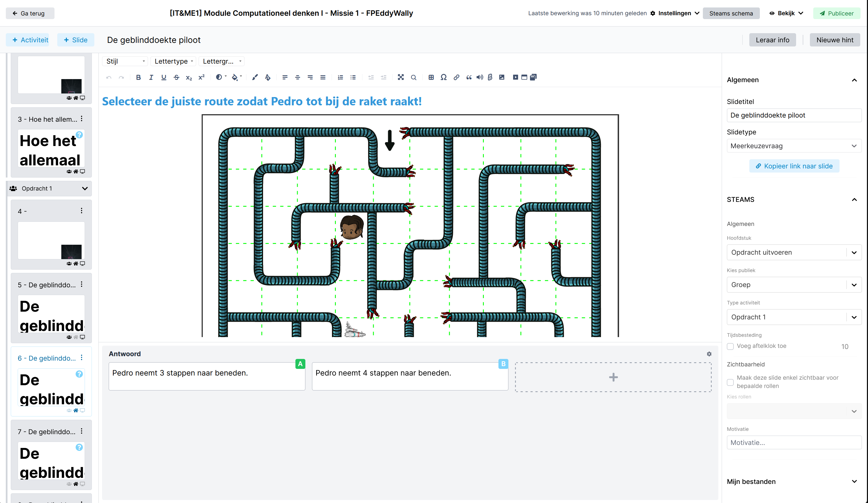Check 'Maak deze slide enkel zichtbaar' option
This screenshot has height=503, width=868.
click(x=730, y=382)
